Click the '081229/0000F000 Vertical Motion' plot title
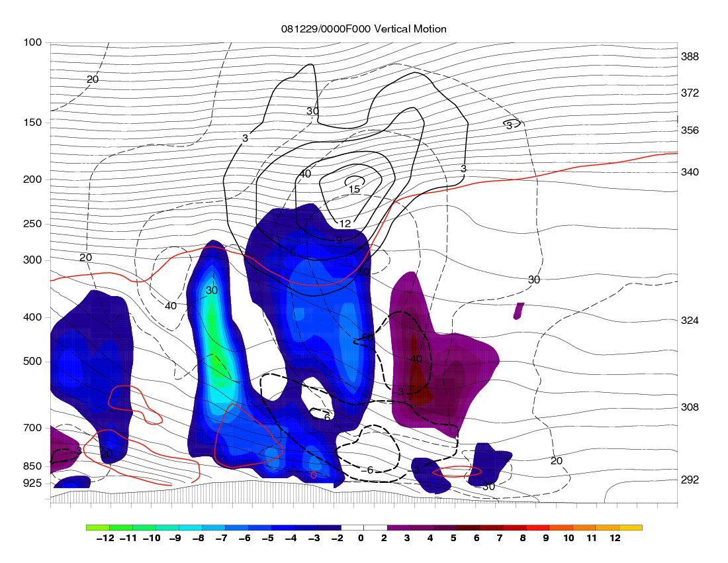 [363, 28]
